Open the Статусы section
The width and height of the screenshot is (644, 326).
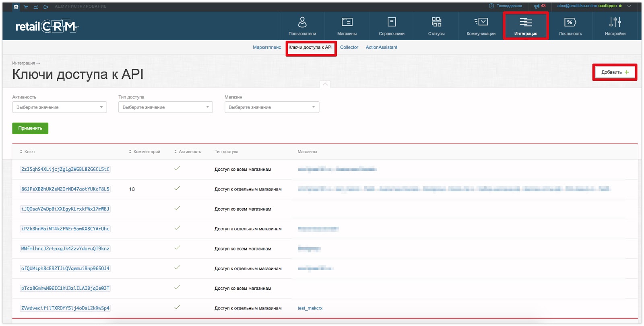[436, 26]
